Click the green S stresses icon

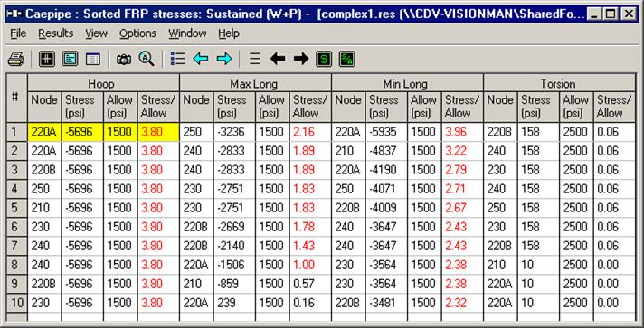pos(324,60)
